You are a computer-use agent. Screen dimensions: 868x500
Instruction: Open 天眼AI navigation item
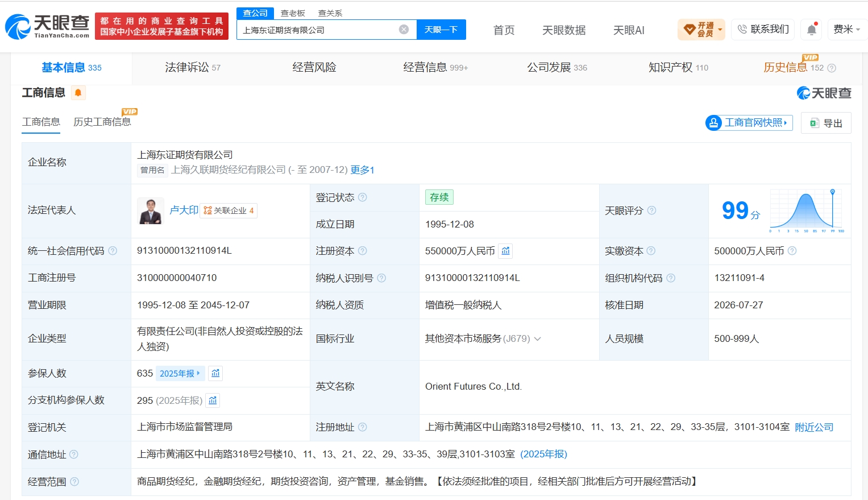(629, 30)
